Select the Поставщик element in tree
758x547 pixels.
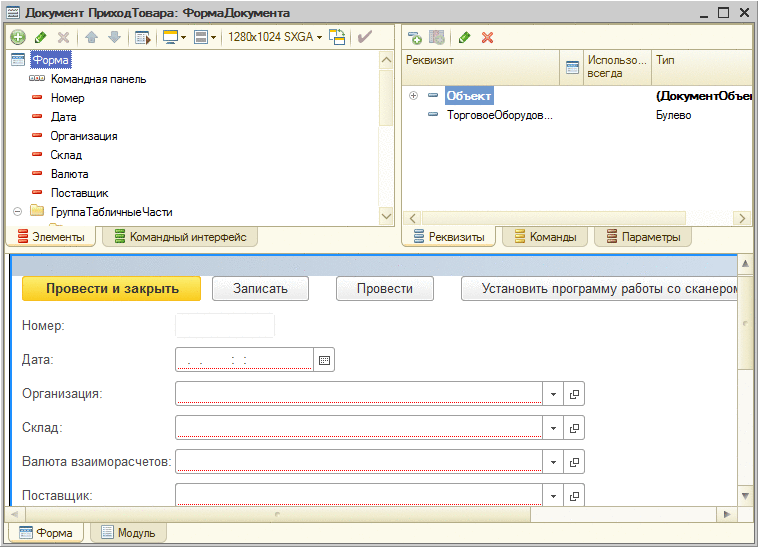(80, 193)
